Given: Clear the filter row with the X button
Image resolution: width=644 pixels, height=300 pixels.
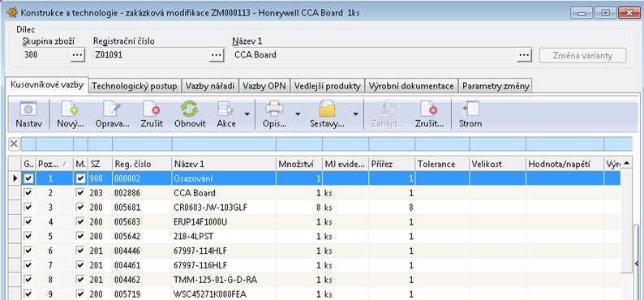Looking at the screenshot, I should [x=14, y=144].
